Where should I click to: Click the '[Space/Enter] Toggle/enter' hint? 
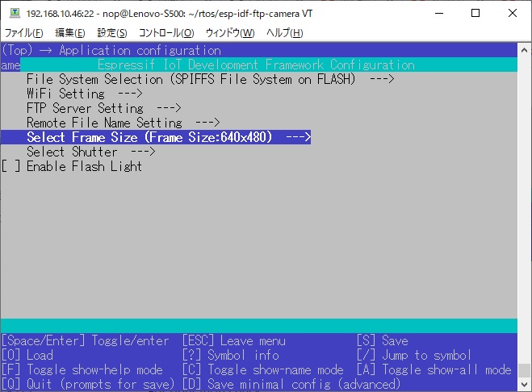(85, 341)
